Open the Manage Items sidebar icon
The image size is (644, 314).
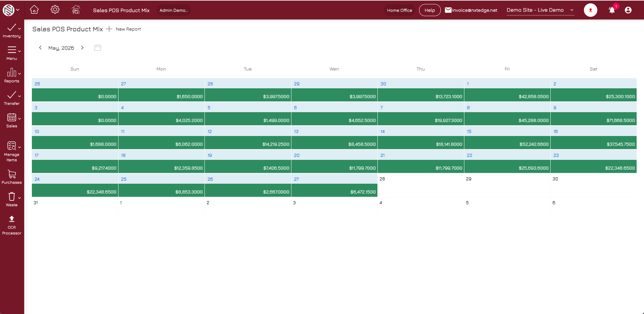tap(11, 146)
